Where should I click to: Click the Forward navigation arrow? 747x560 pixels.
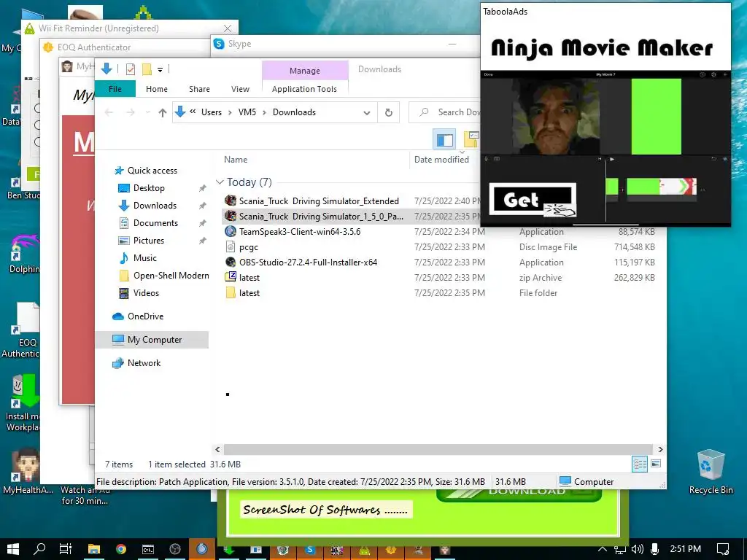click(130, 112)
